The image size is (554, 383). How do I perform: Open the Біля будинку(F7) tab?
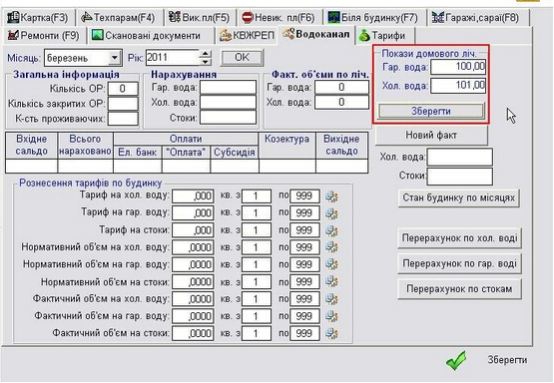click(373, 17)
